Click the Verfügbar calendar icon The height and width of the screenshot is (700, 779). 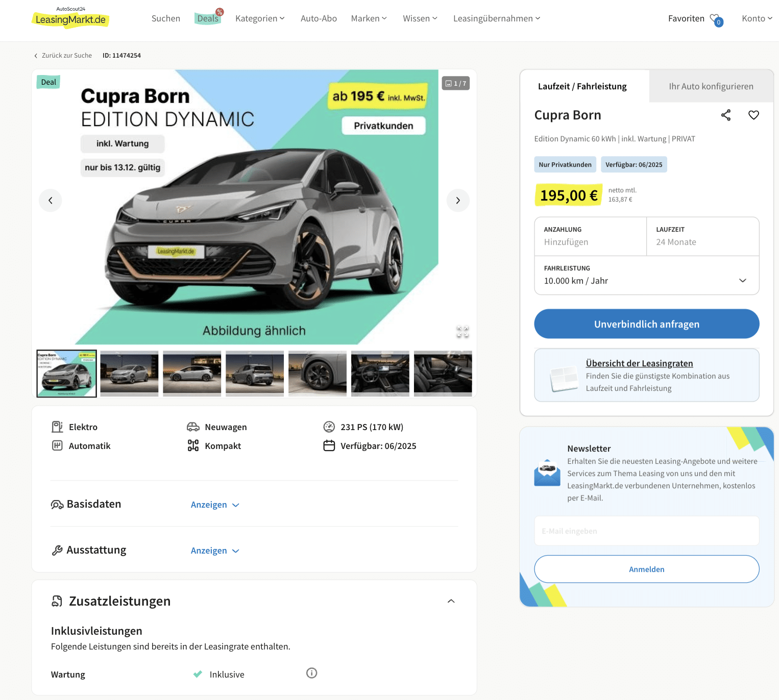pyautogui.click(x=329, y=445)
